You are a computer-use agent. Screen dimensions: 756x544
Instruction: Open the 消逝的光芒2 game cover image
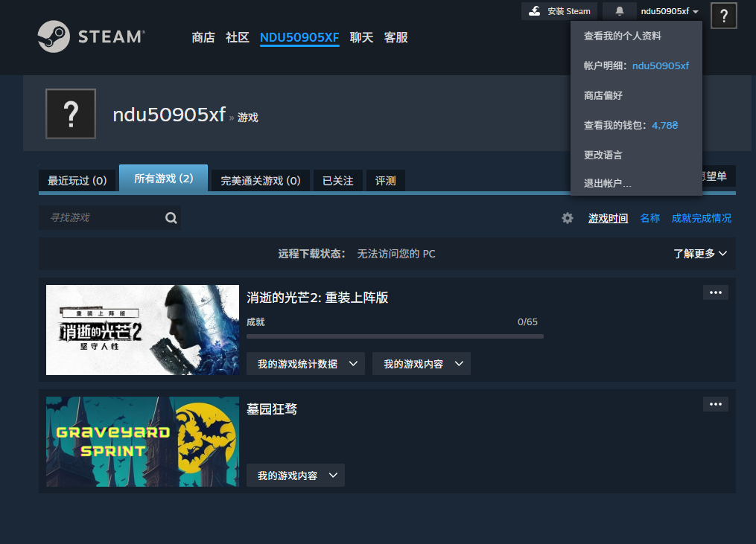(x=143, y=330)
